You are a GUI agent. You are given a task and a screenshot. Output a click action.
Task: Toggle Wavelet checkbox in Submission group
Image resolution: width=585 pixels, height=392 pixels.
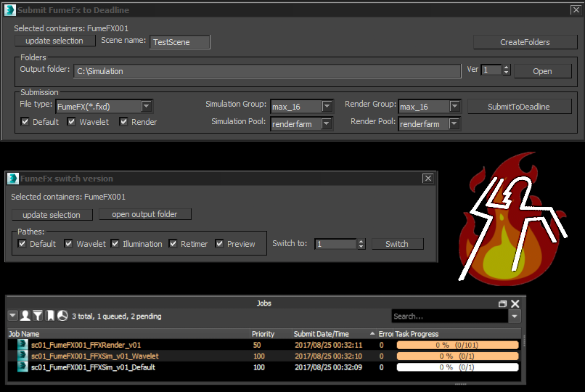click(x=71, y=121)
